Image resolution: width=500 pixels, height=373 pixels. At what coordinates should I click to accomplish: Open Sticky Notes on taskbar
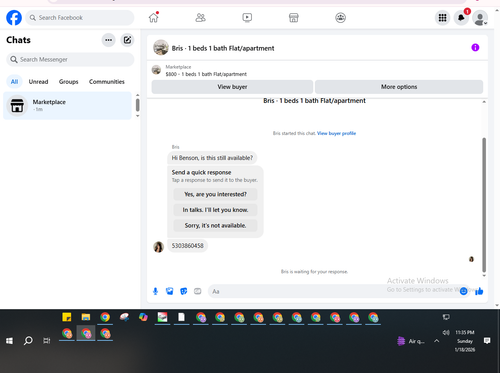(x=67, y=317)
